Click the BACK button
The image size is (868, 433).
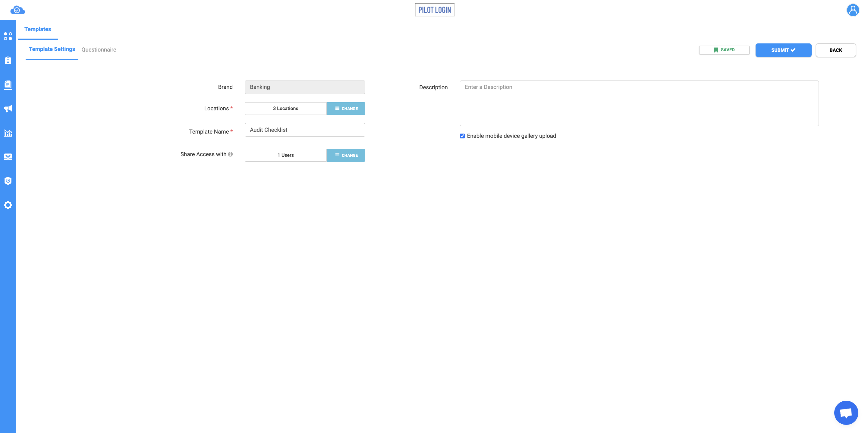pyautogui.click(x=835, y=50)
